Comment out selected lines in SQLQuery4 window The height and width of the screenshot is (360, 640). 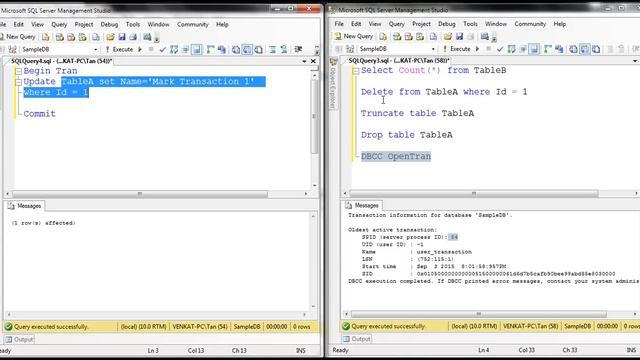[x=272, y=49]
